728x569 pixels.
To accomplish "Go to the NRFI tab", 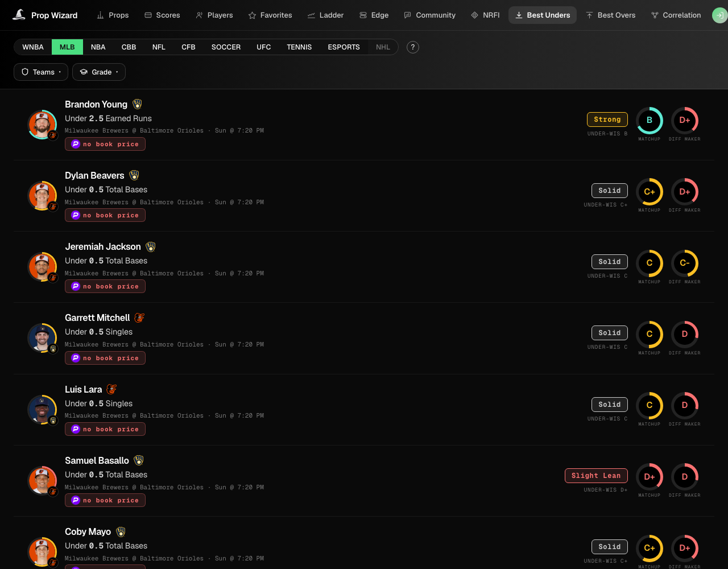I will pos(485,15).
